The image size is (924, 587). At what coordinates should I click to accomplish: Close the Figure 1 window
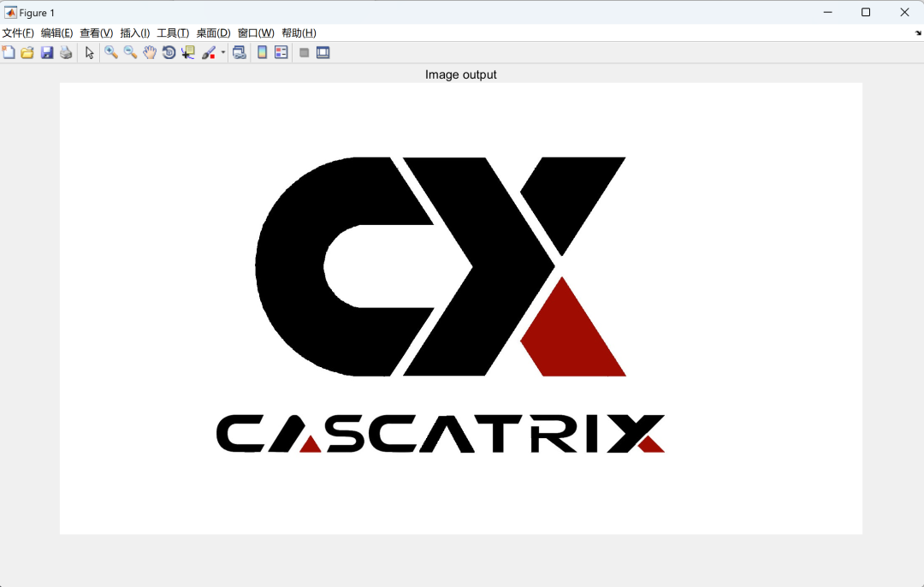(x=904, y=12)
